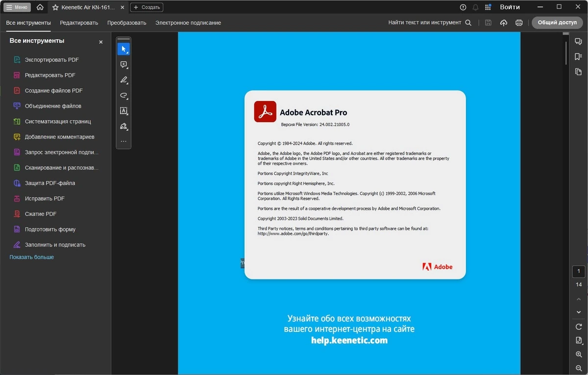Select the freehand draw lasso tool
Image resolution: width=588 pixels, height=375 pixels.
(x=123, y=96)
